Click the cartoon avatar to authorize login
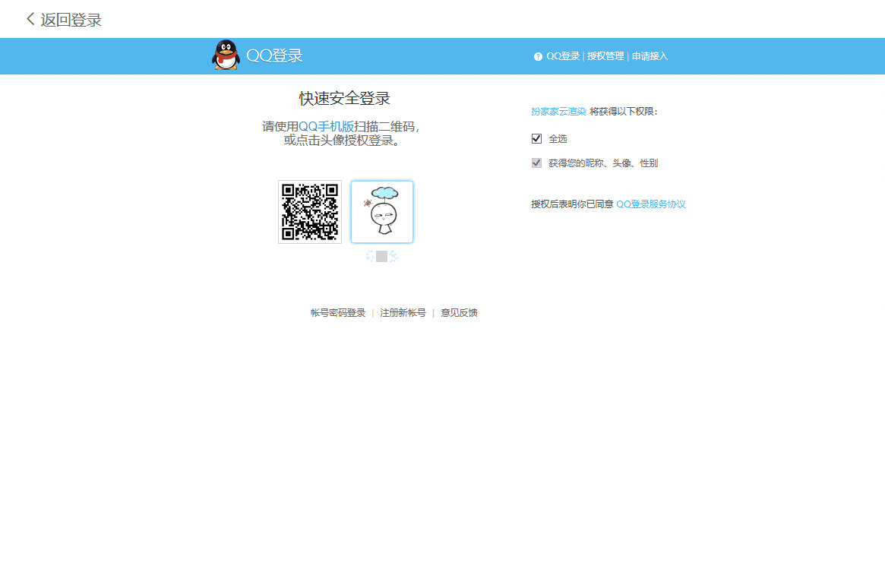 pos(382,212)
